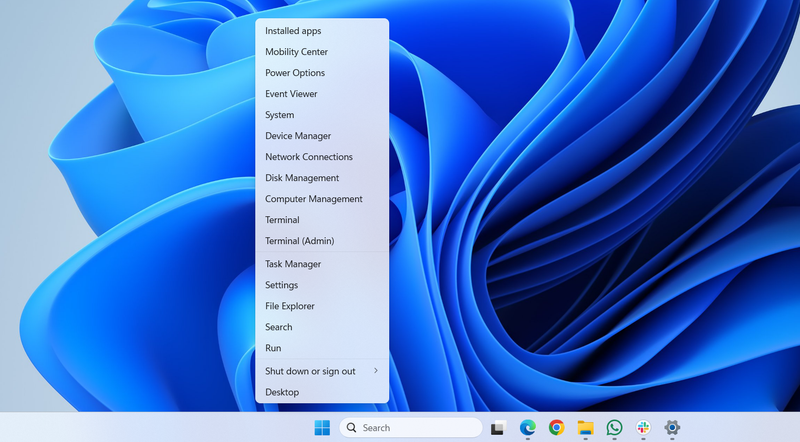Open Event Viewer from the menu
This screenshot has height=442, width=800.
[291, 94]
